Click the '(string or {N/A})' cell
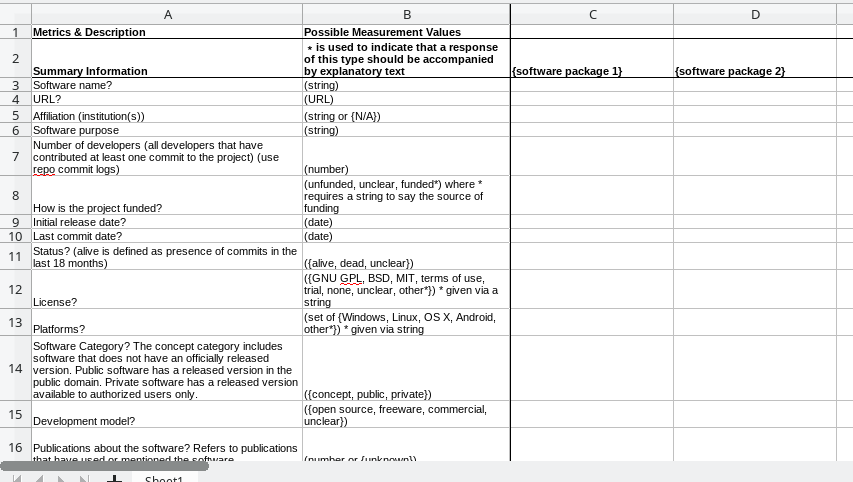The width and height of the screenshot is (853, 482). [x=406, y=115]
